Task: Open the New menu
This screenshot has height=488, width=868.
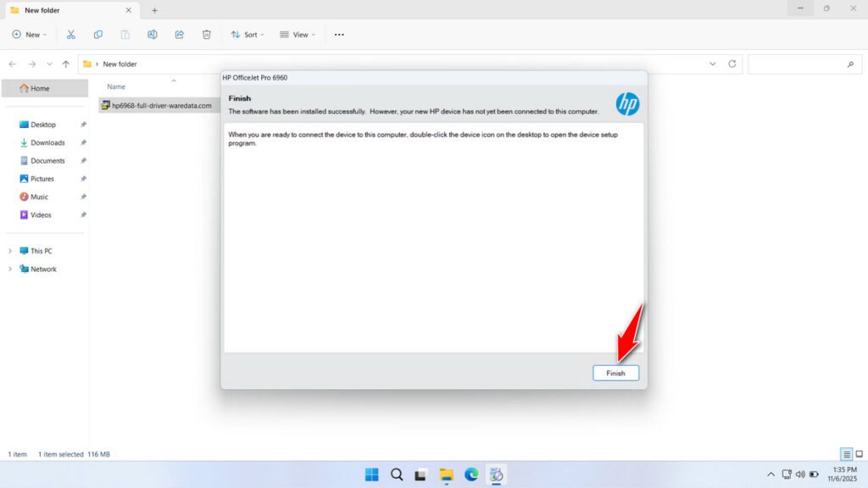Action: point(29,34)
